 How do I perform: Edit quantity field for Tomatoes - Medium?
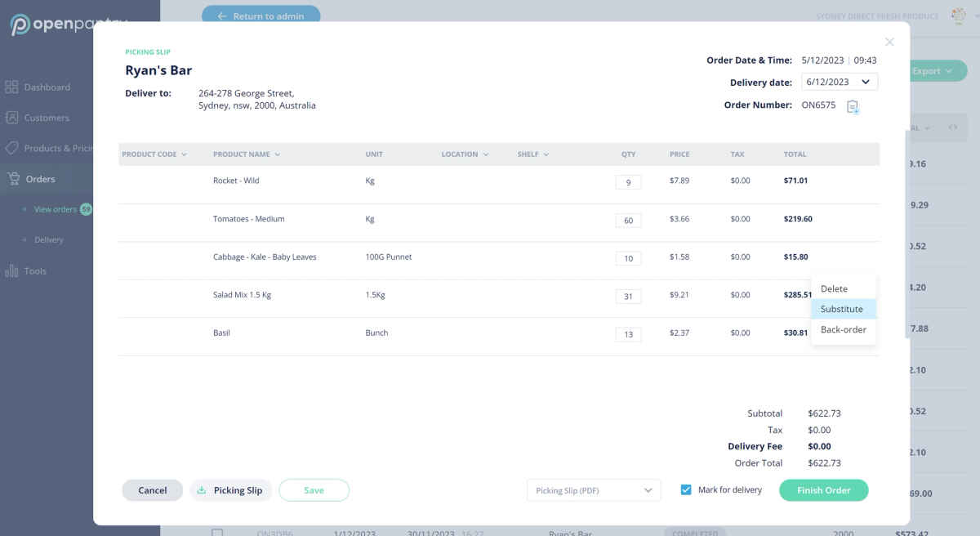628,221
